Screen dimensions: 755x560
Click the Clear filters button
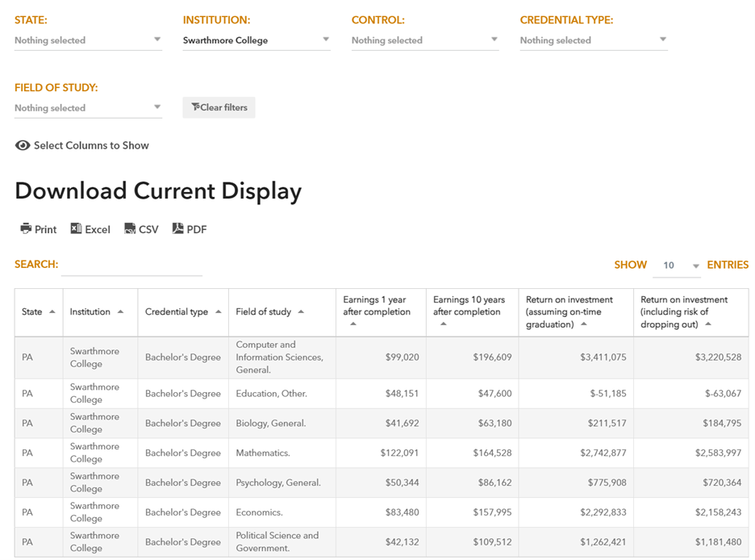pyautogui.click(x=219, y=107)
